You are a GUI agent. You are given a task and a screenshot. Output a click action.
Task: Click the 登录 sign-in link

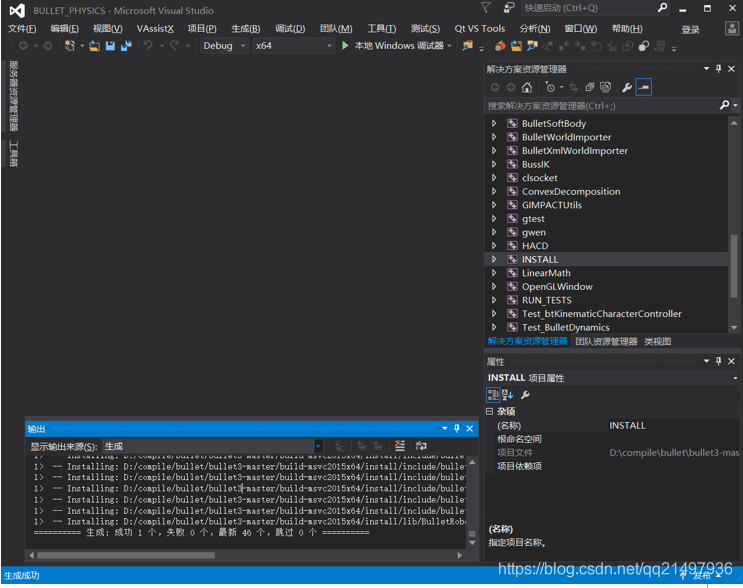click(690, 29)
